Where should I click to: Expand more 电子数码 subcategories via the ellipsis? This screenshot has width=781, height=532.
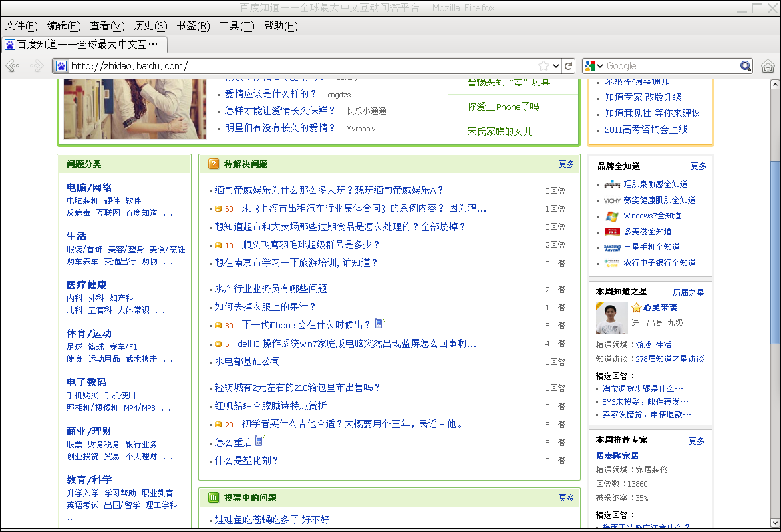point(166,409)
